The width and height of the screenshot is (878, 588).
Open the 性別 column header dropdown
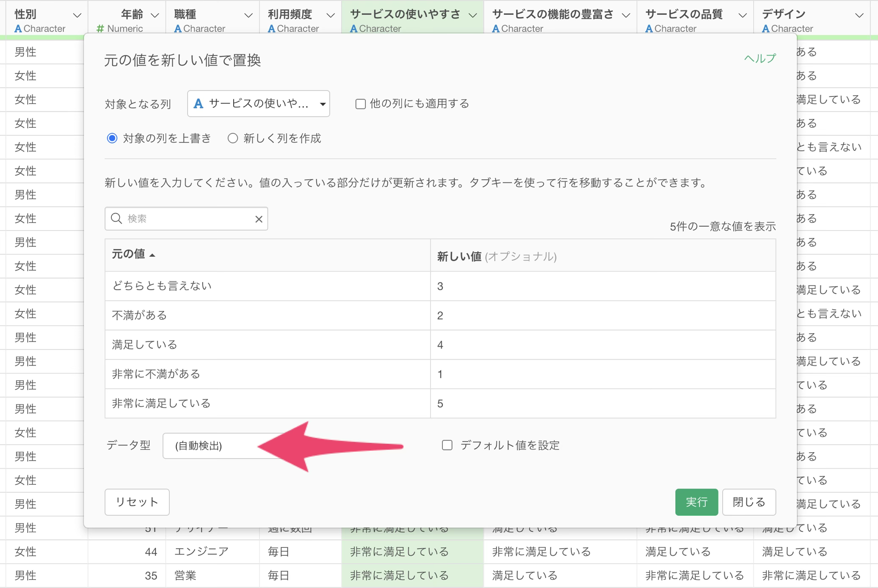tap(77, 16)
